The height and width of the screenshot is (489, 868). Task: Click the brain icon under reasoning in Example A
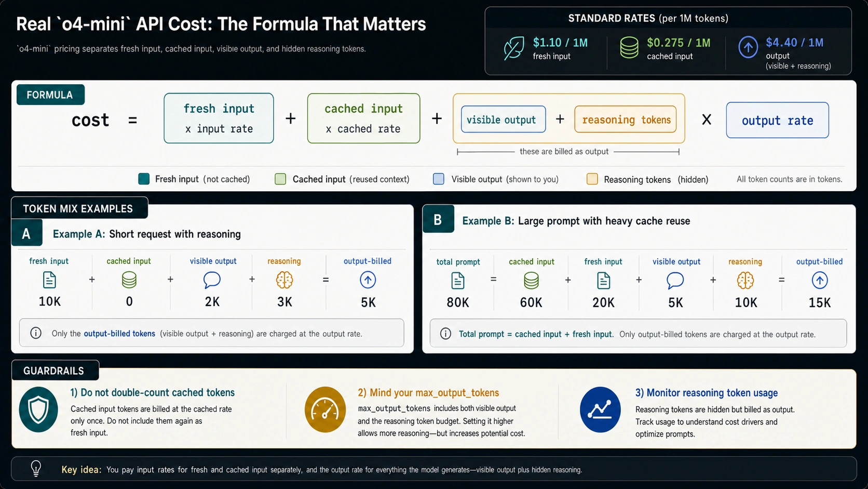[x=284, y=280]
